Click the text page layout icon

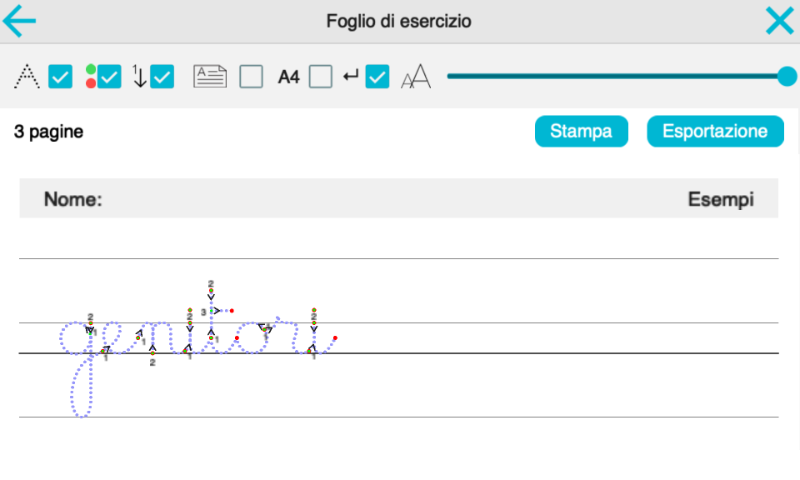tap(210, 77)
